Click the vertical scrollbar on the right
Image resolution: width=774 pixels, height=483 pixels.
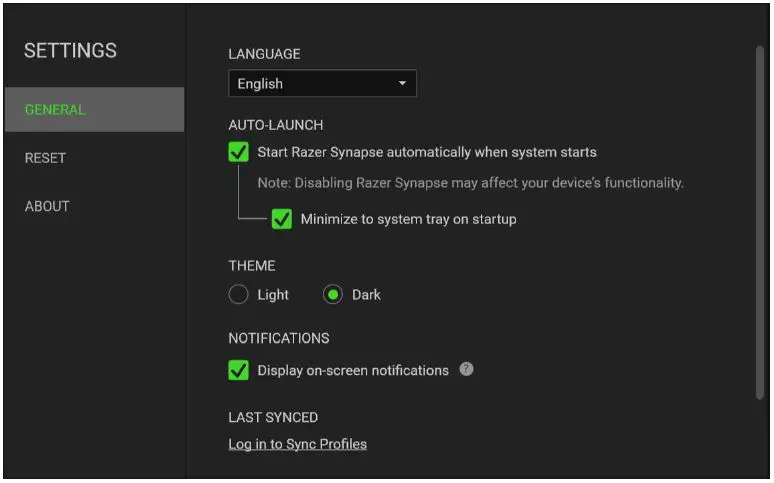coord(760,220)
